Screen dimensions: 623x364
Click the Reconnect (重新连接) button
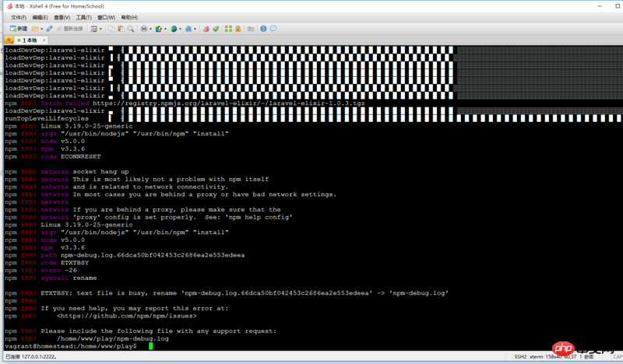click(69, 29)
